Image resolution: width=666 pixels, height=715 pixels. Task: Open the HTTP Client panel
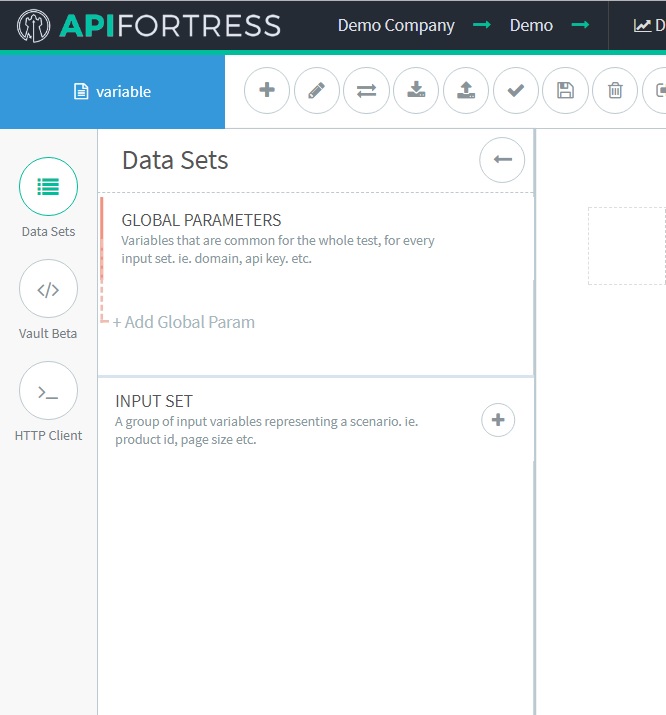click(48, 391)
